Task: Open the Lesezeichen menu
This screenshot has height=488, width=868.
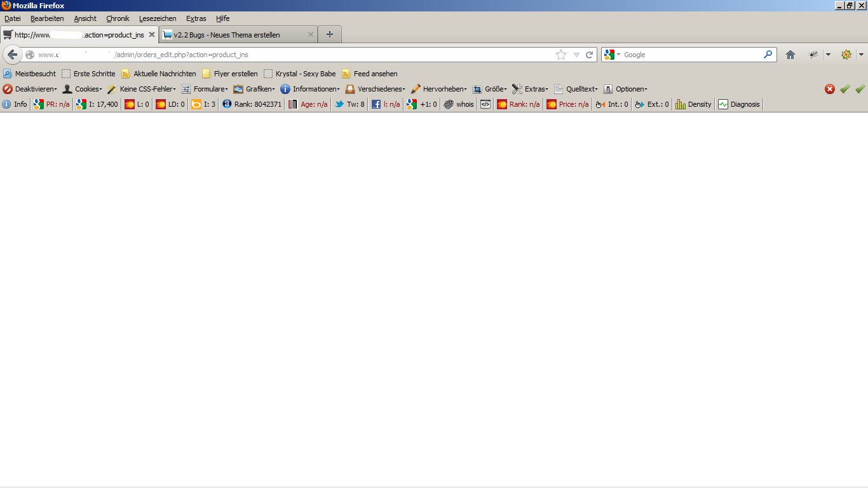Action: click(158, 18)
